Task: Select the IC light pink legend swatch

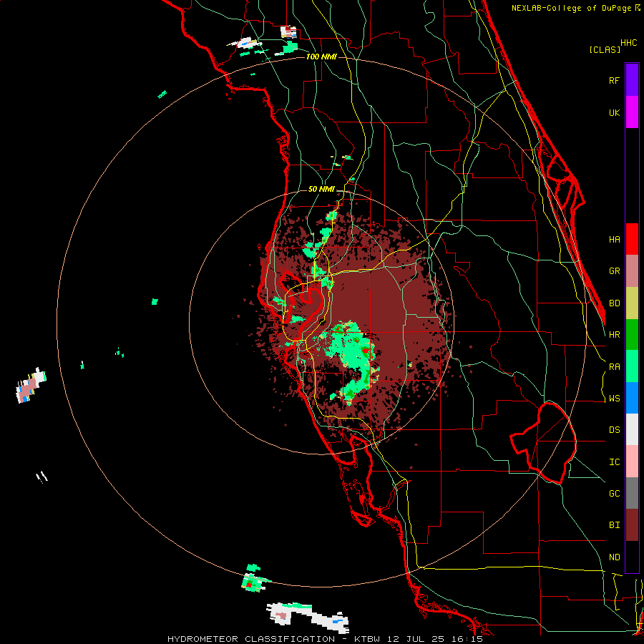Action: click(x=632, y=462)
